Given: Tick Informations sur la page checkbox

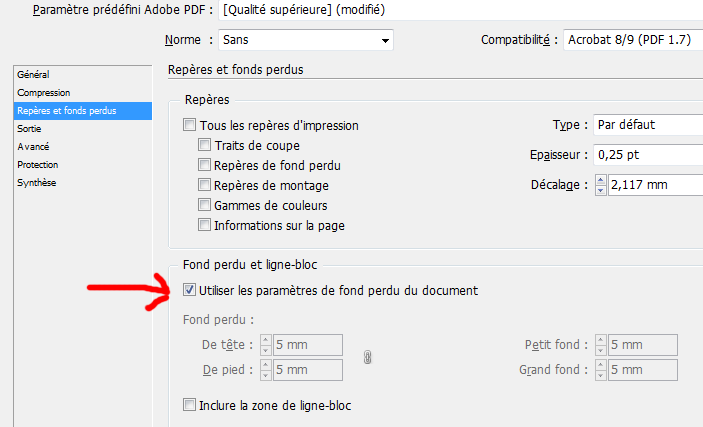Looking at the screenshot, I should [x=204, y=225].
